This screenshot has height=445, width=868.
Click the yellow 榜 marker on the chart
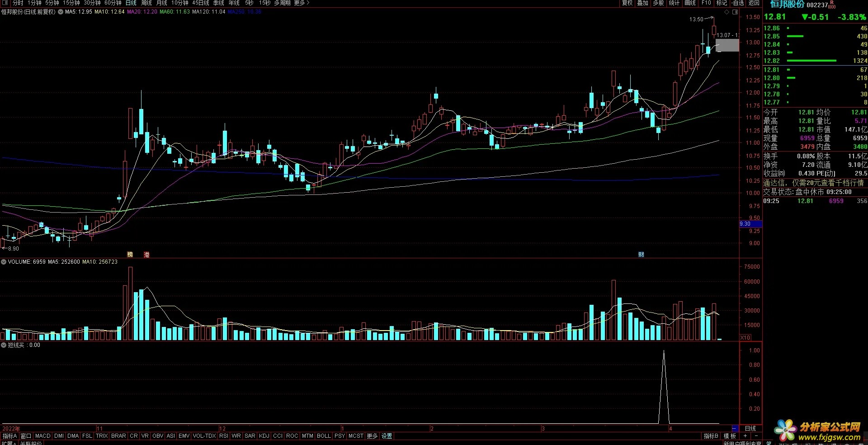point(130,255)
